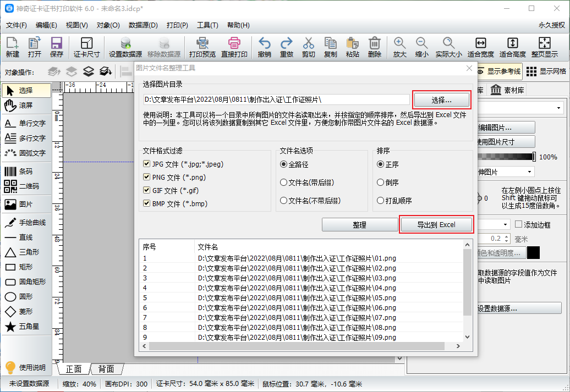The height and width of the screenshot is (392, 570).
Task: Click the 粘贴 paste icon
Action: click(352, 47)
